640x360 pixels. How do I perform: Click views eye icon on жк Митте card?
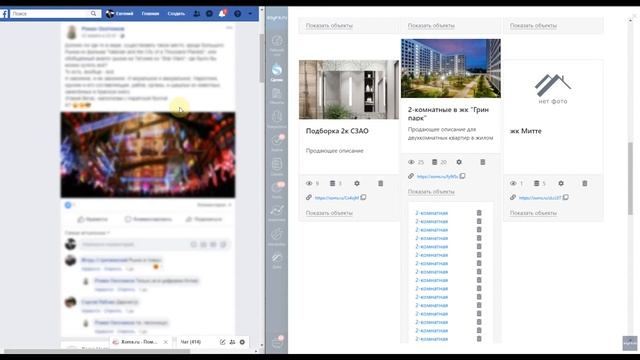pyautogui.click(x=513, y=184)
